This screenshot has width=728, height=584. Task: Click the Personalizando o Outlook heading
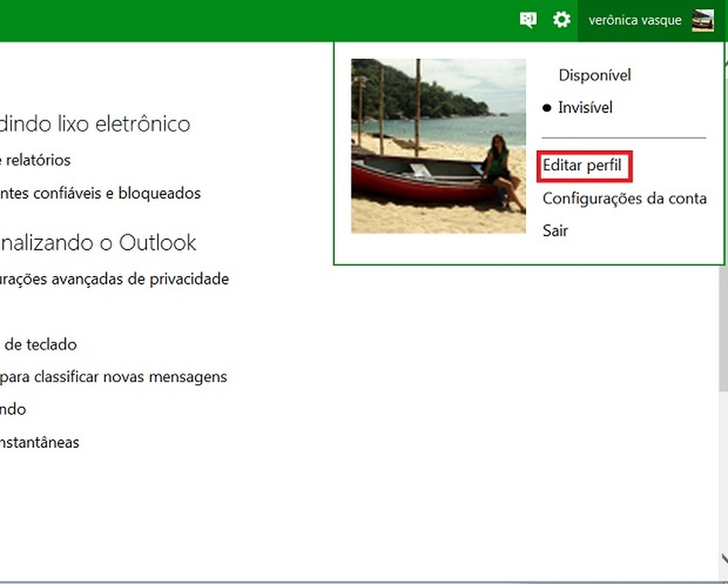[98, 242]
